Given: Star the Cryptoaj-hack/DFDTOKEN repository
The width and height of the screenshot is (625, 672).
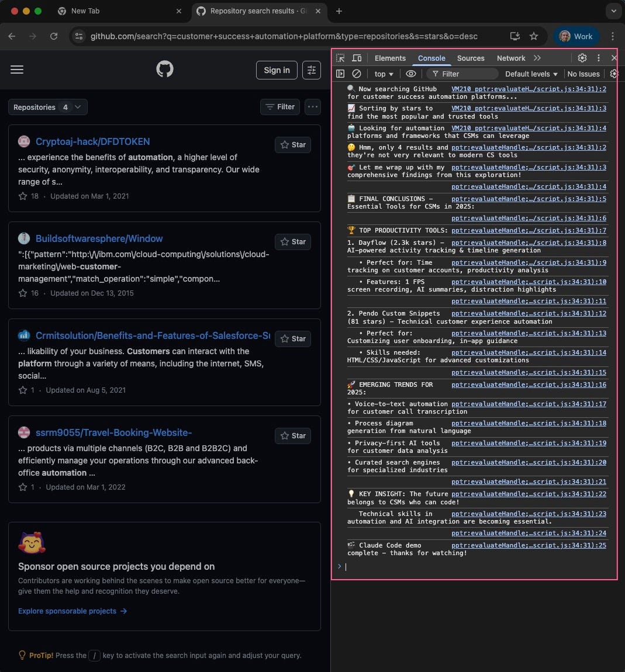Looking at the screenshot, I should 293,145.
